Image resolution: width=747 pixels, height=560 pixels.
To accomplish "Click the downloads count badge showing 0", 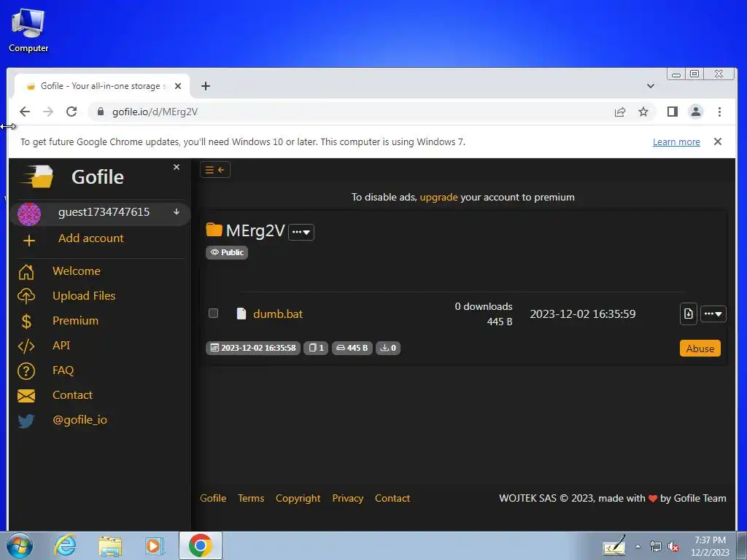I will tap(388, 348).
